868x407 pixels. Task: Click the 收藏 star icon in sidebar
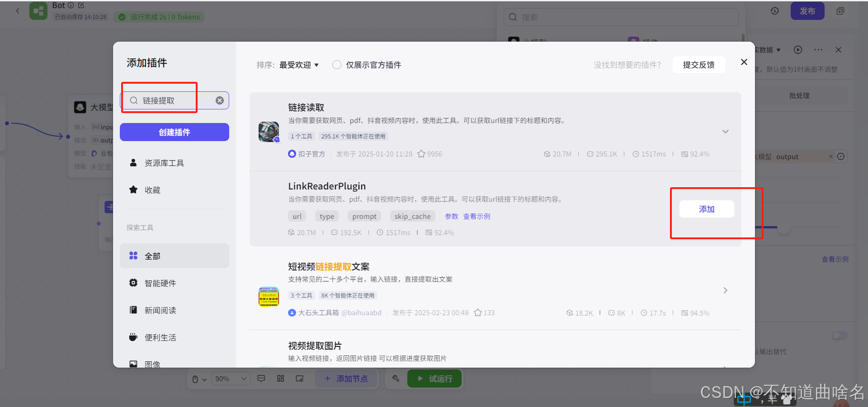click(133, 190)
